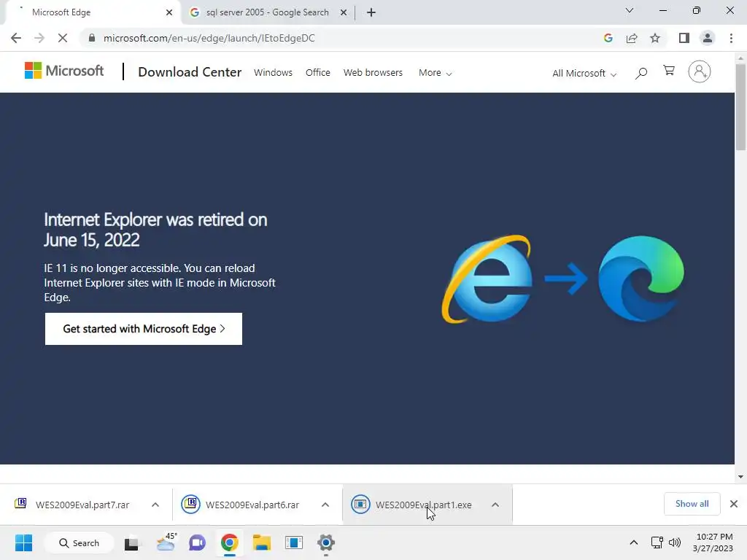This screenshot has height=560, width=747.
Task: Switch to sql server 2005 Google Search tab
Action: pyautogui.click(x=267, y=12)
